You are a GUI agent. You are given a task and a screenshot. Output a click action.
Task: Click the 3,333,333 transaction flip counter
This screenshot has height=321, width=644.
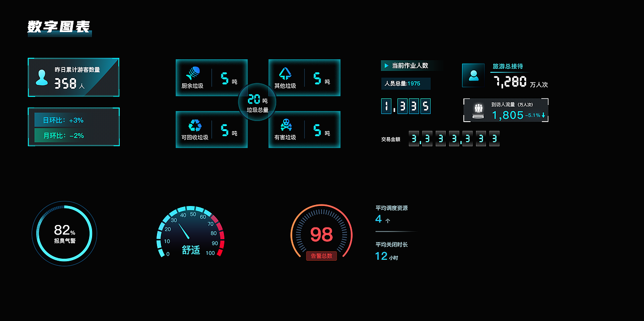(x=454, y=139)
